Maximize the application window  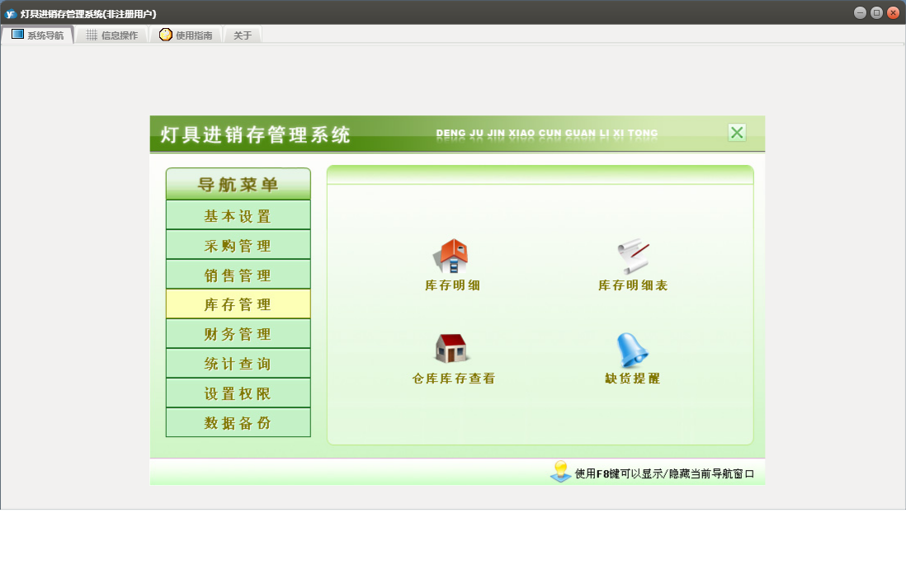[x=876, y=12]
